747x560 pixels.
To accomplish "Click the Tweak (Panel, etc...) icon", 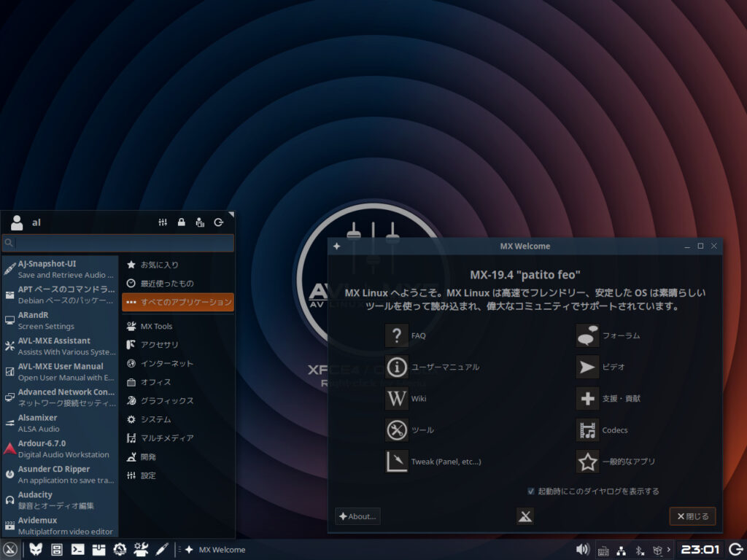I will click(x=396, y=461).
